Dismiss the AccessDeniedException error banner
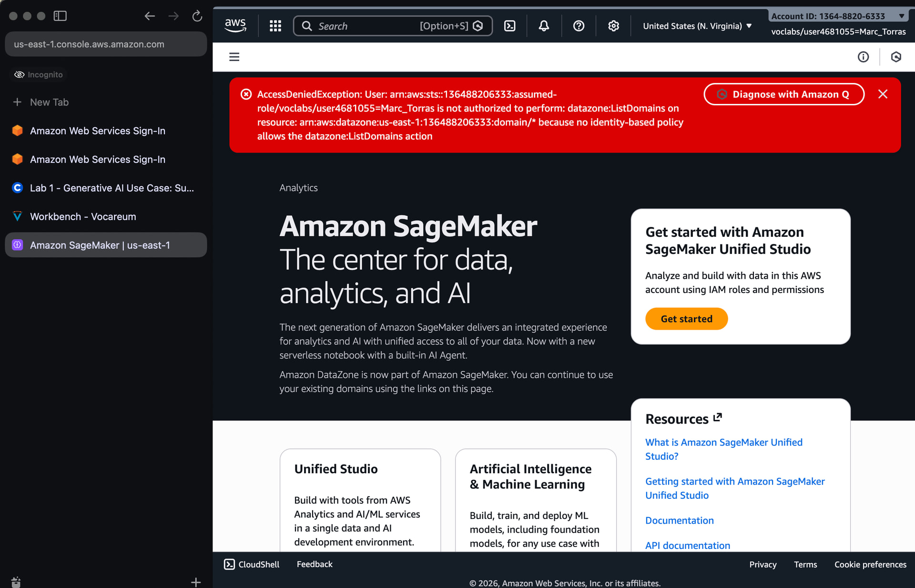915x588 pixels. pos(883,94)
